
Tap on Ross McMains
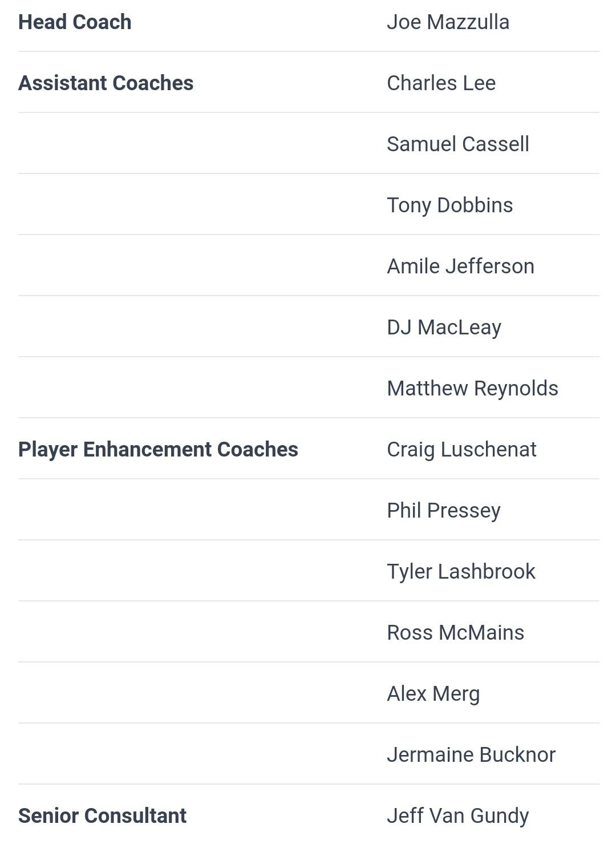tap(455, 633)
